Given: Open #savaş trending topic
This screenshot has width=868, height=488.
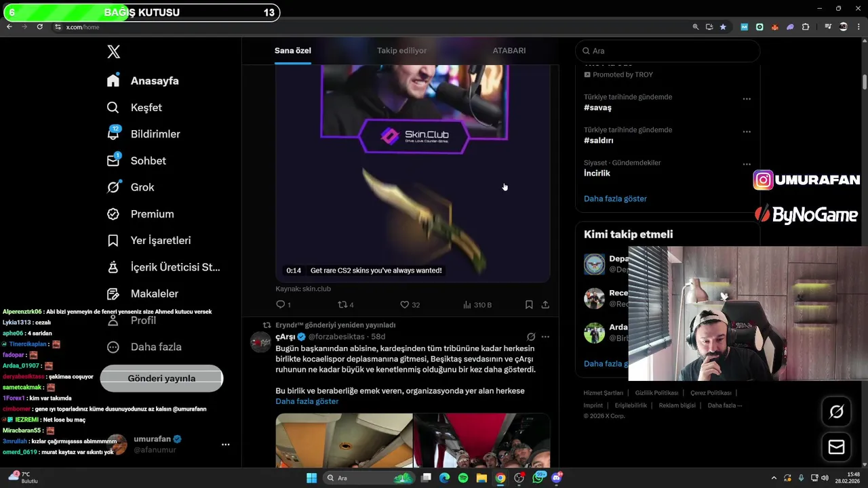Looking at the screenshot, I should 597,108.
